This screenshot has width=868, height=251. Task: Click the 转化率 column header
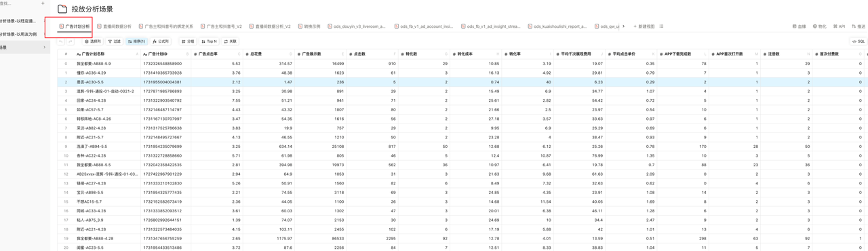click(527, 54)
